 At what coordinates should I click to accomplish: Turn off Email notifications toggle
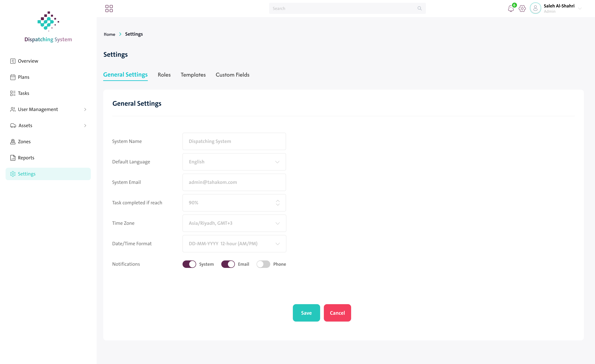click(228, 264)
